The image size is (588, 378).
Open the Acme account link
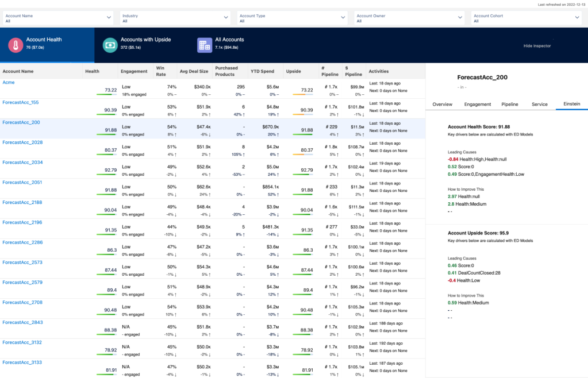(x=9, y=82)
